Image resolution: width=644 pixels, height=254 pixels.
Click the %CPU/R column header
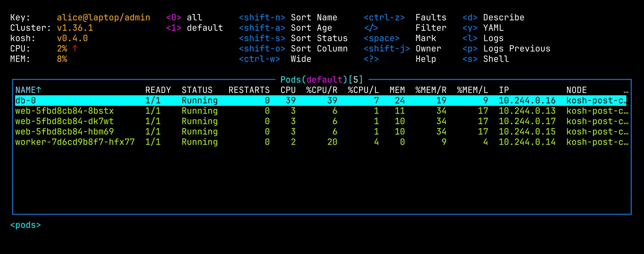click(322, 90)
